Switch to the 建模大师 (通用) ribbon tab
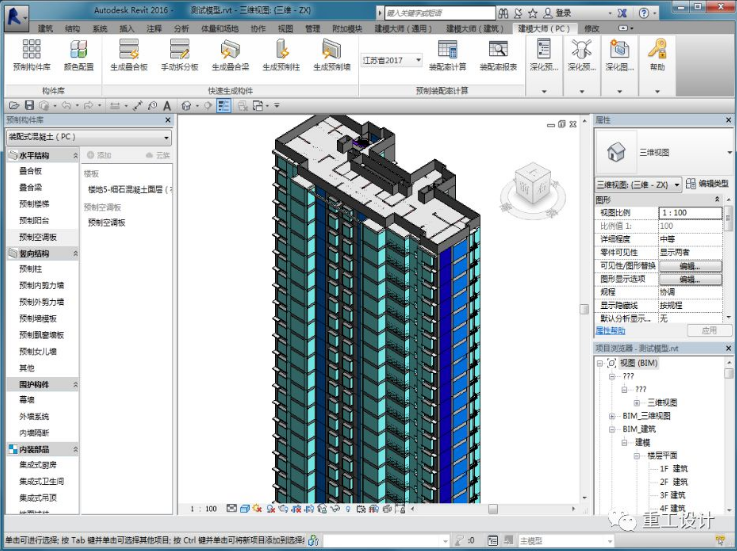Viewport: 737px width, 551px height. [x=403, y=29]
